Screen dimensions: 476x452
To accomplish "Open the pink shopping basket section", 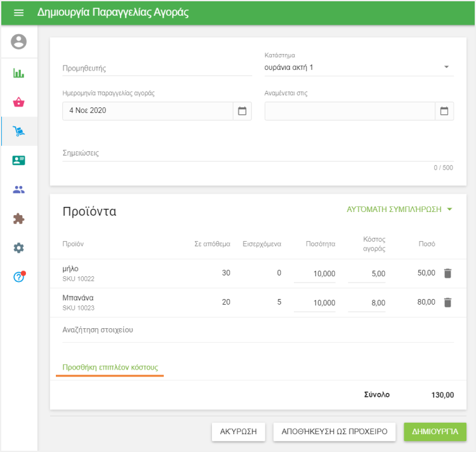I will (x=19, y=102).
